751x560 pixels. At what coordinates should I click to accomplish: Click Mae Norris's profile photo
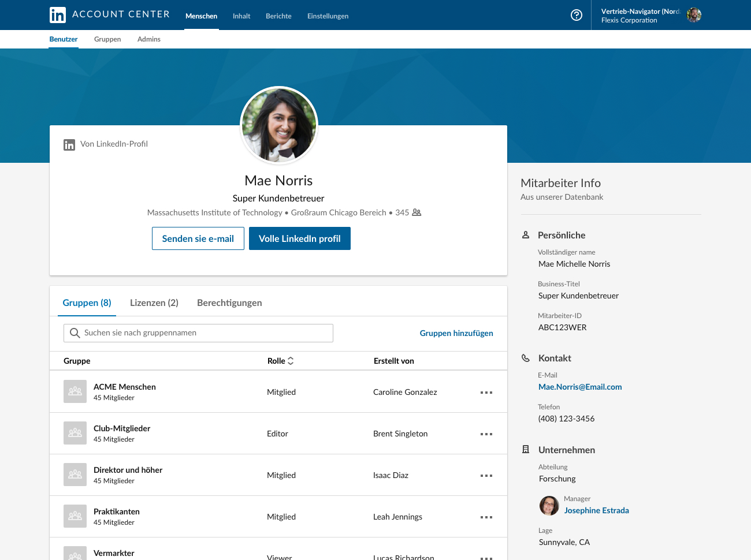[x=279, y=125]
